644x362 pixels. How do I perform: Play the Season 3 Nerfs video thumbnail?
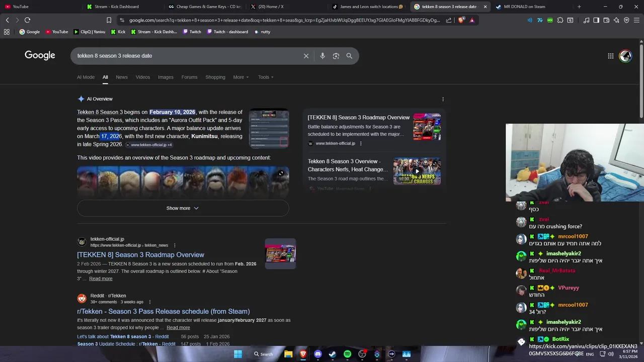click(x=417, y=171)
